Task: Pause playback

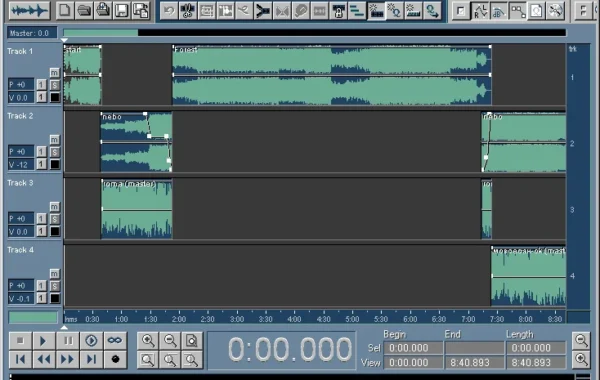Action: (68, 340)
